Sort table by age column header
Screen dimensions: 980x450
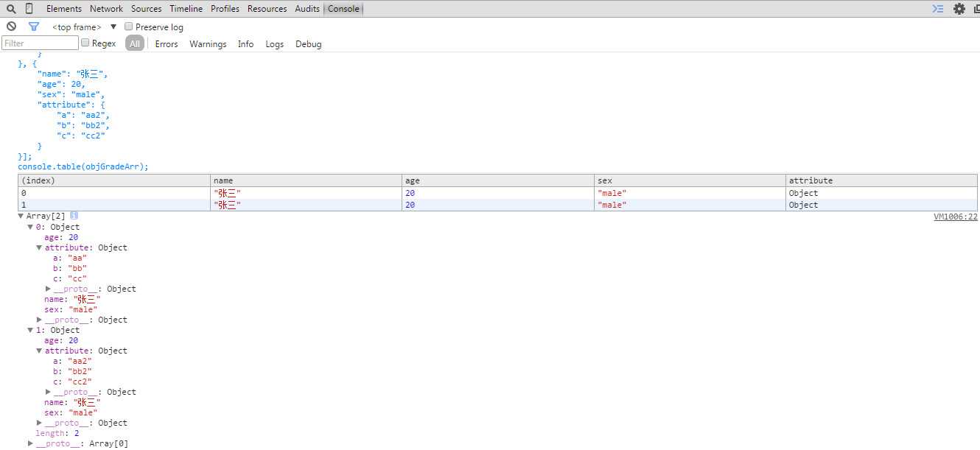coord(499,180)
